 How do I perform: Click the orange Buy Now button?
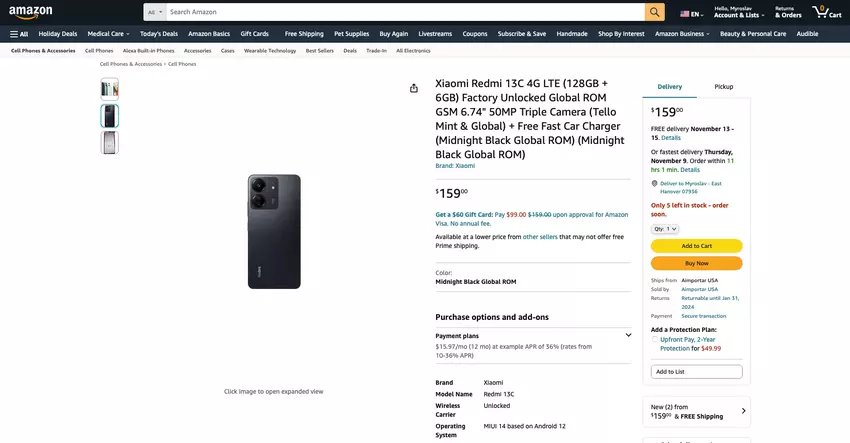pyautogui.click(x=696, y=263)
